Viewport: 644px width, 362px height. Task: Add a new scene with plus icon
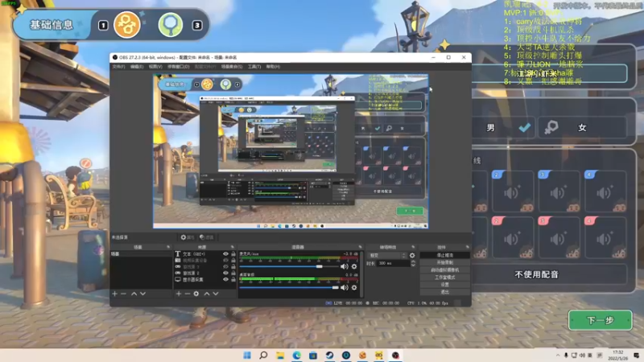[114, 294]
